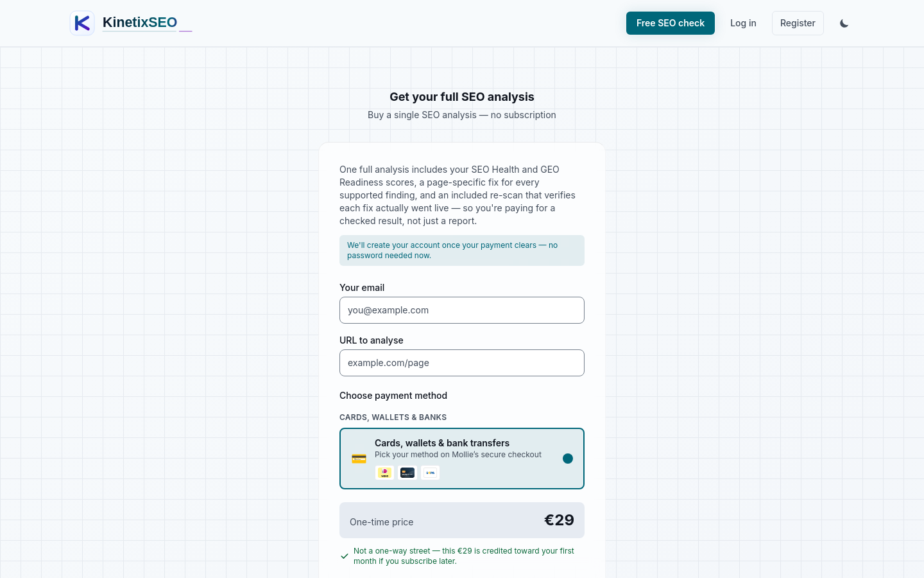Viewport: 924px width, 578px height.
Task: Click the Choose payment method label
Action: coord(393,396)
